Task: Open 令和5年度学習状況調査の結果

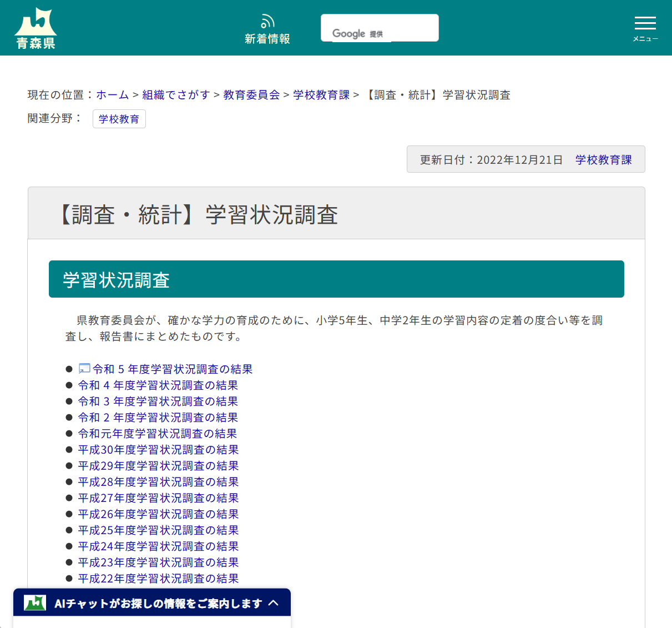Action: 172,369
